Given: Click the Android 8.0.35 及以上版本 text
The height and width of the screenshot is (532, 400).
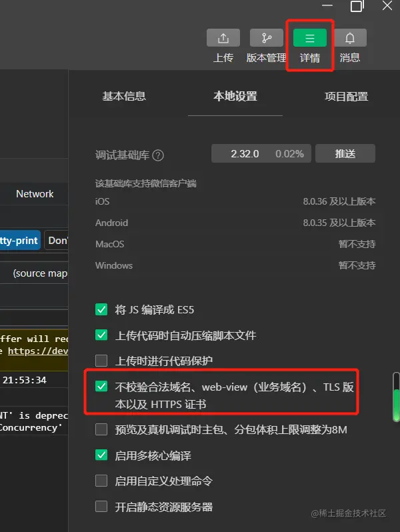Looking at the screenshot, I should (339, 223).
